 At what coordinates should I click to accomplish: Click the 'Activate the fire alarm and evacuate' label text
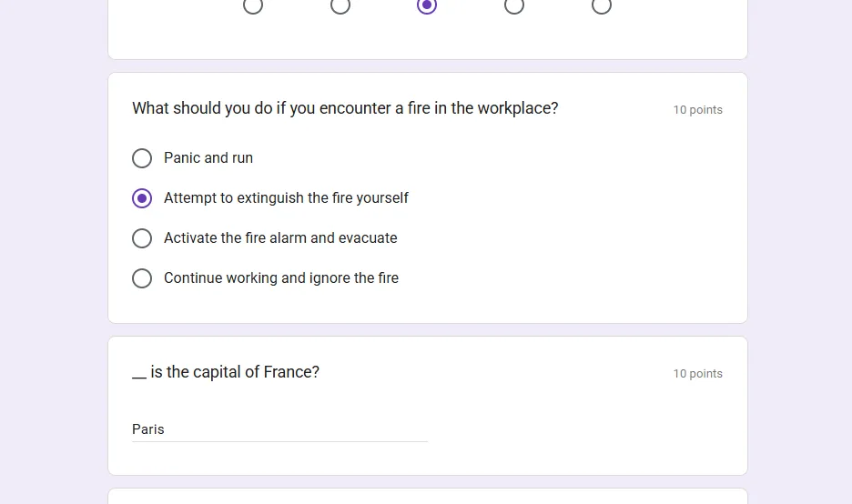280,238
